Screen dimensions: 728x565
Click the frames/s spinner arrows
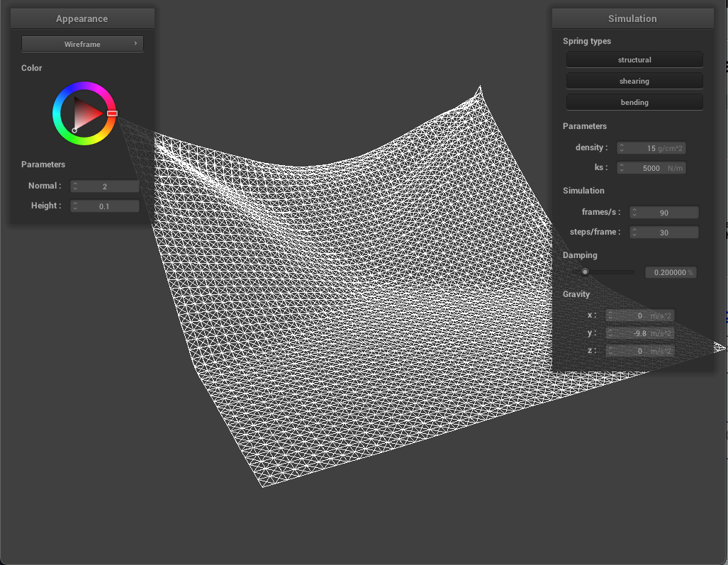coord(634,213)
